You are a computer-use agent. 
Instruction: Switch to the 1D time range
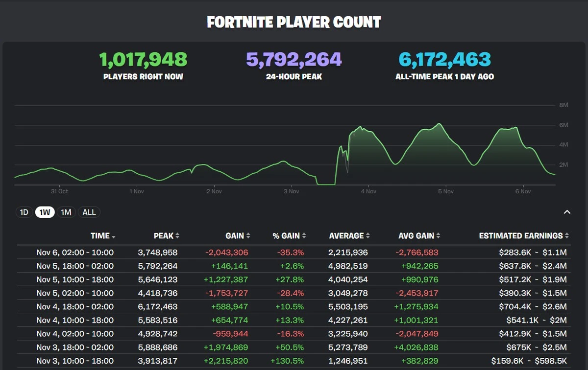pos(24,212)
